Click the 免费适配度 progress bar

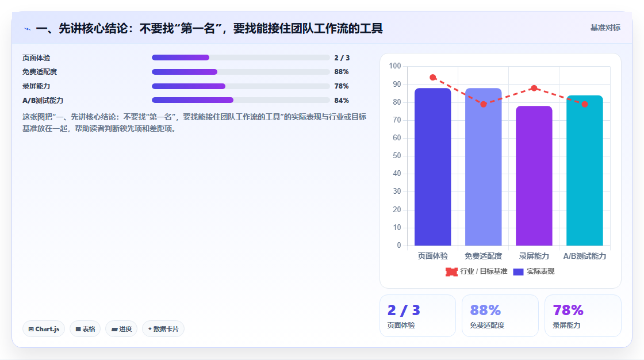(x=241, y=72)
